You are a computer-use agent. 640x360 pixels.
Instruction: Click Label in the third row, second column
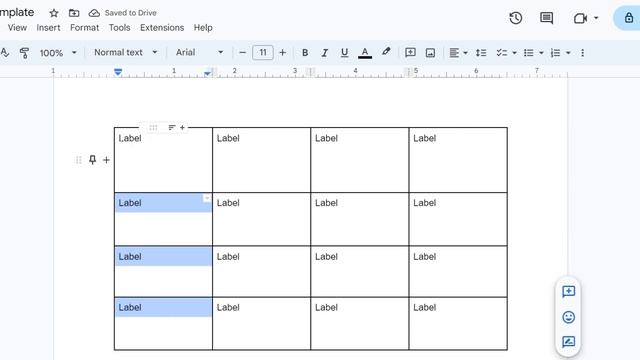228,257
